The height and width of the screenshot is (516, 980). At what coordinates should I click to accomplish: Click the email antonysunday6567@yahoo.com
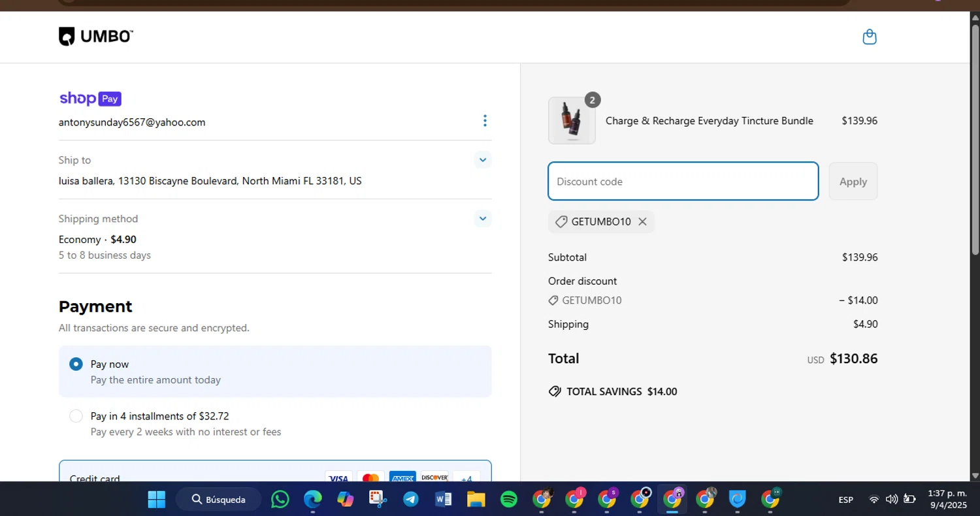click(x=132, y=122)
